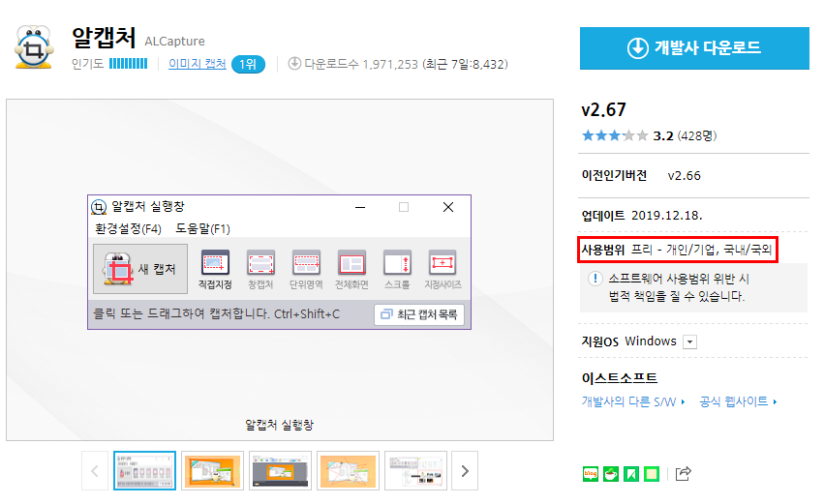Click the exclamation notice icon
The width and height of the screenshot is (824, 504).
595,279
